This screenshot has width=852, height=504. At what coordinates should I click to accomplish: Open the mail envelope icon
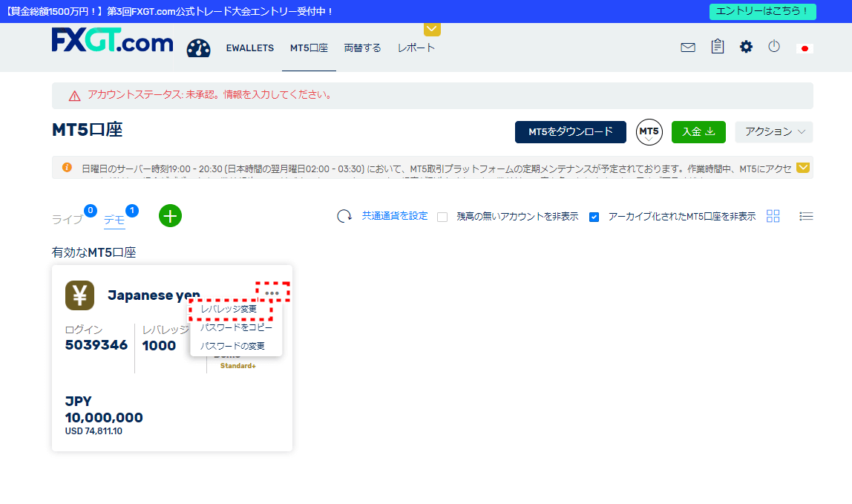pyautogui.click(x=688, y=48)
